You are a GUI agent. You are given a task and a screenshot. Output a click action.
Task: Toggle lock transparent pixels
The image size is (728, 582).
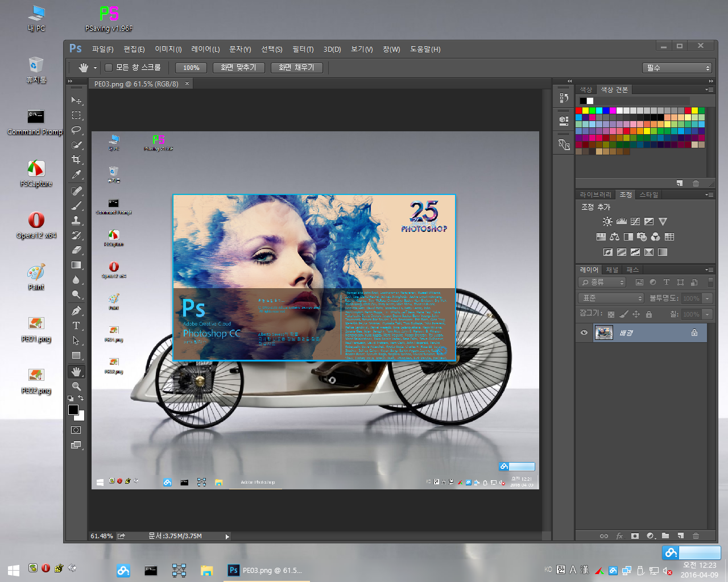(x=611, y=314)
